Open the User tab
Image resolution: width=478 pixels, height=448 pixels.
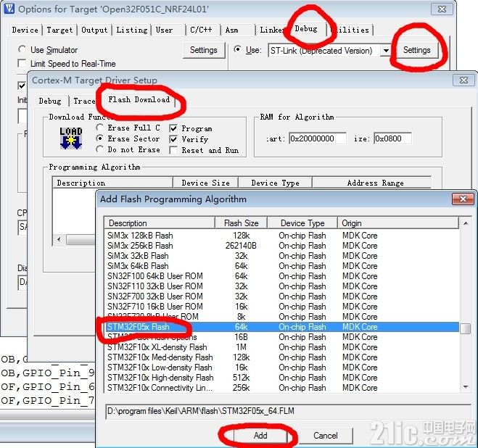coord(165,30)
